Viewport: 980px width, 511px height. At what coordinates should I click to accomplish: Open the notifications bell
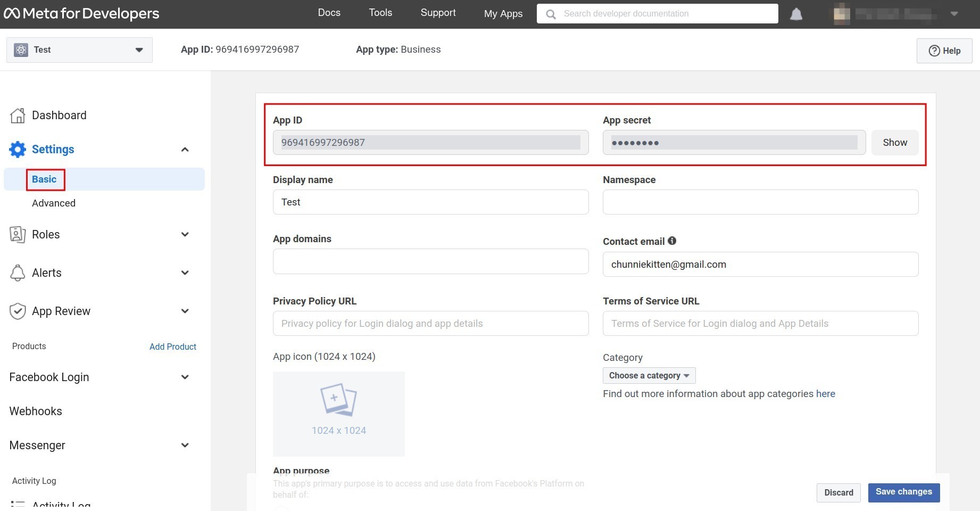click(796, 14)
